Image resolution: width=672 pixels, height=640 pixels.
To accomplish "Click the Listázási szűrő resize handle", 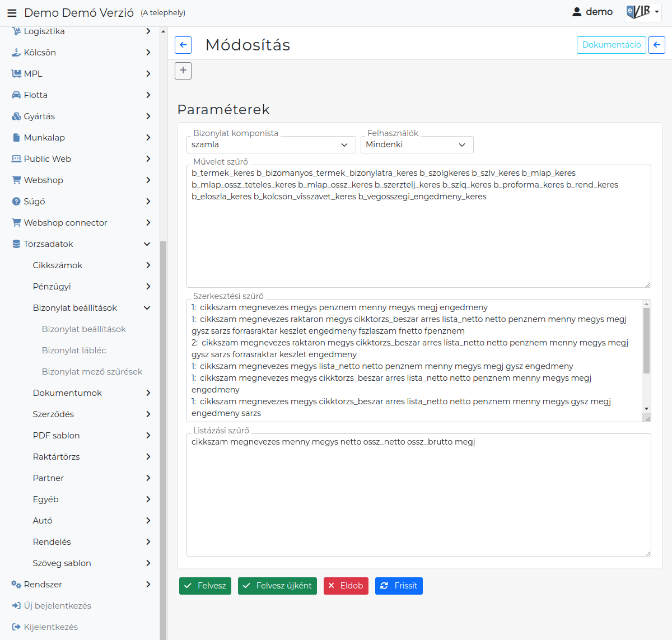I will point(648,553).
